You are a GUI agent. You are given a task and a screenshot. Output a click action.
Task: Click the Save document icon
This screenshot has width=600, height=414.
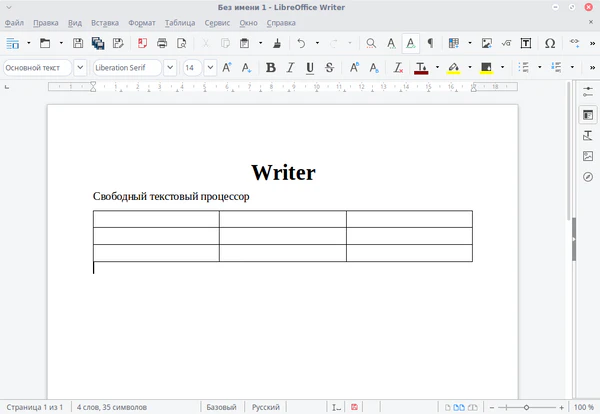76,43
